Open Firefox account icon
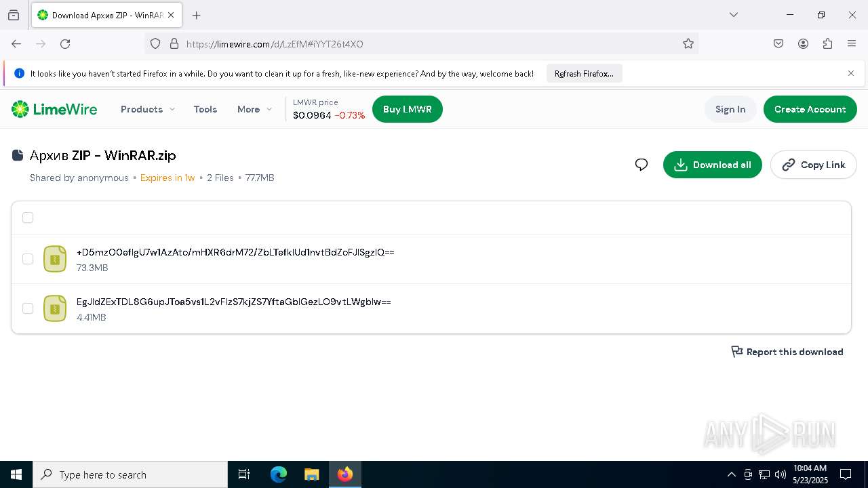This screenshot has width=868, height=488. click(x=803, y=43)
